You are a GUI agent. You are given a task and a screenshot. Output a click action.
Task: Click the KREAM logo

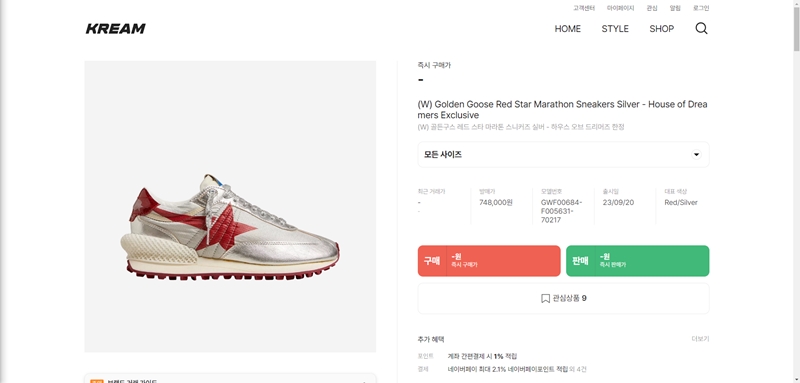pyautogui.click(x=115, y=29)
